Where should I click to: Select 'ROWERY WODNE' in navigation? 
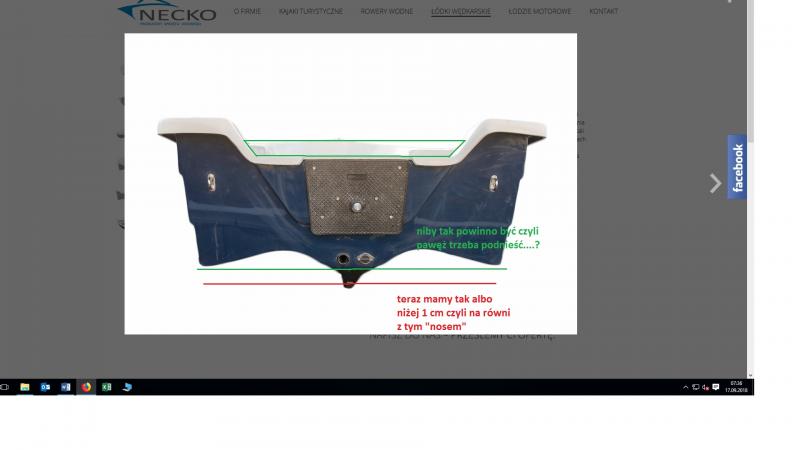pos(385,12)
